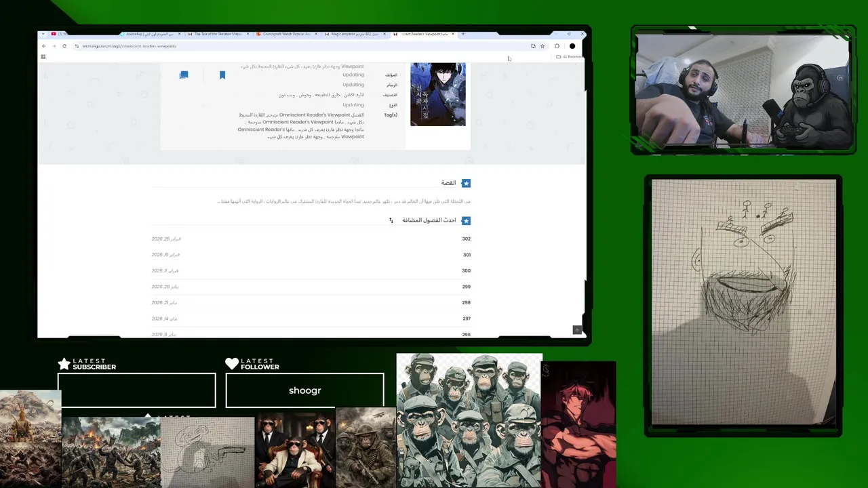Click the browser forward arrow
Viewport: 868px width, 488px height.
coord(54,46)
